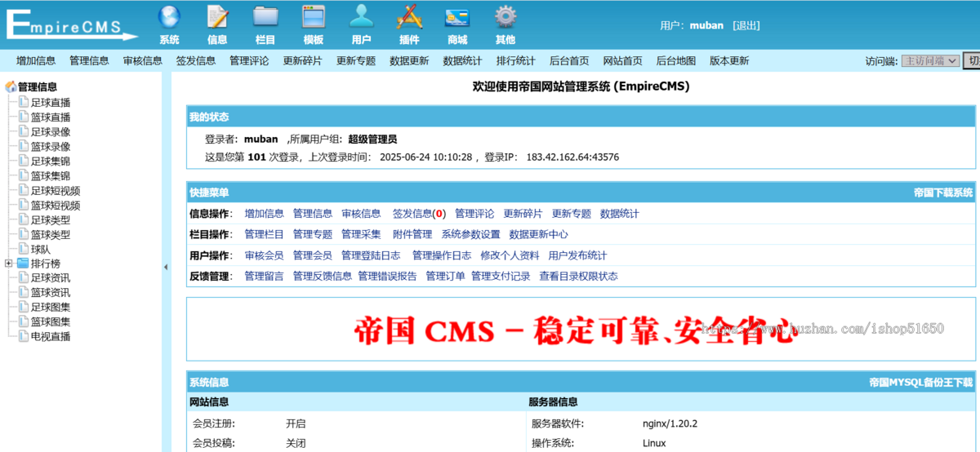980x452 pixels.
Task: Select 足球类型 in the tree
Action: pos(51,219)
